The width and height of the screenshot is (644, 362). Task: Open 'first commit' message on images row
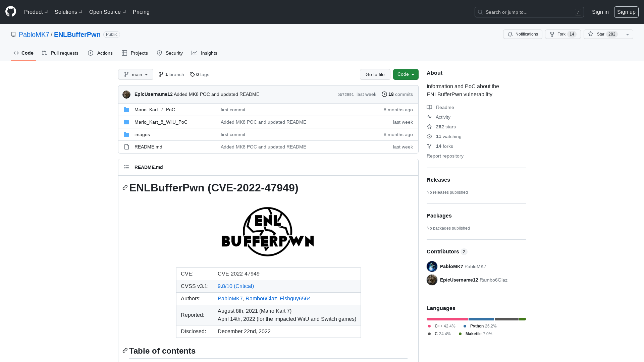tap(233, 134)
